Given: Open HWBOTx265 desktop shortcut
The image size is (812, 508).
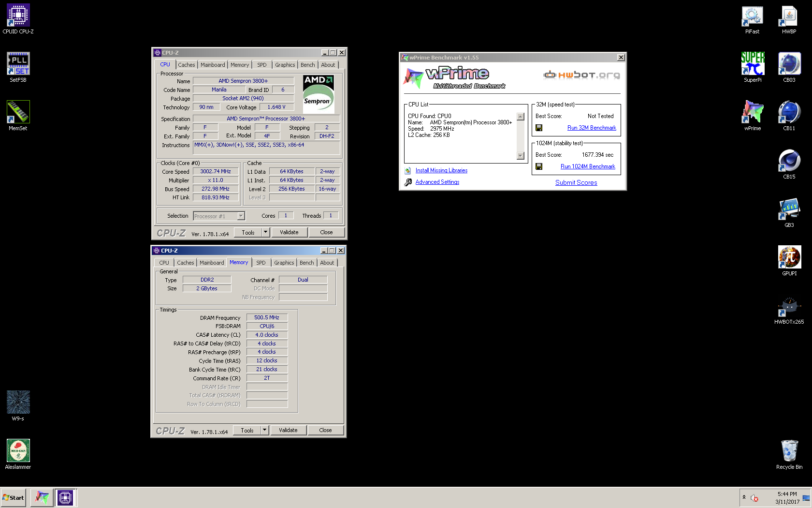Looking at the screenshot, I should click(789, 310).
